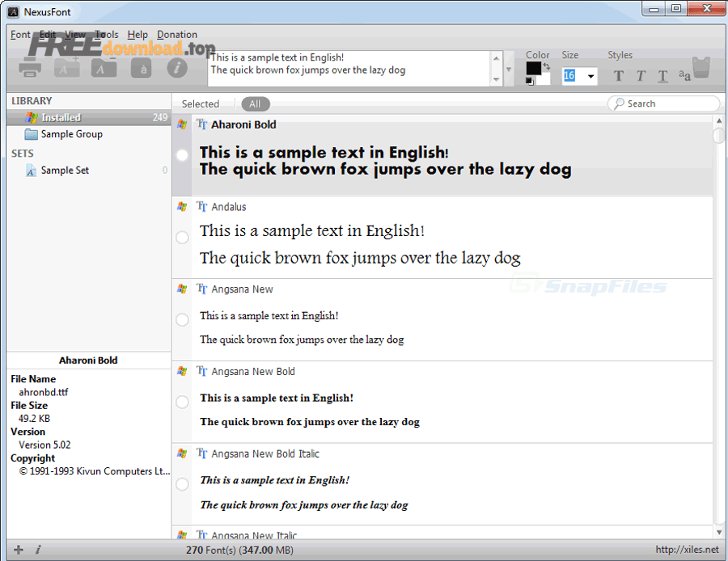This screenshot has height=561, width=728.
Task: Click the Angsana New Bold font name
Action: point(253,371)
